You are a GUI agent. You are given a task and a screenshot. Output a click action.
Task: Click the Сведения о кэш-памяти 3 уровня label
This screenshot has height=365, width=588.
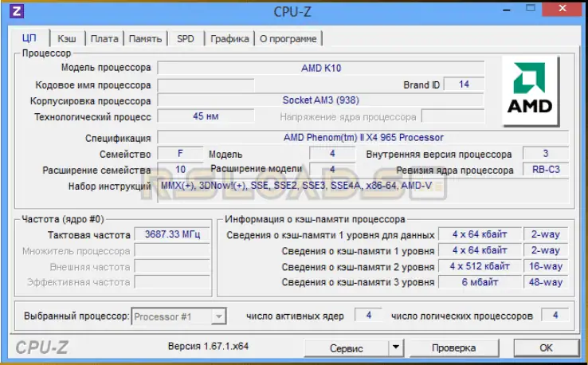click(358, 282)
